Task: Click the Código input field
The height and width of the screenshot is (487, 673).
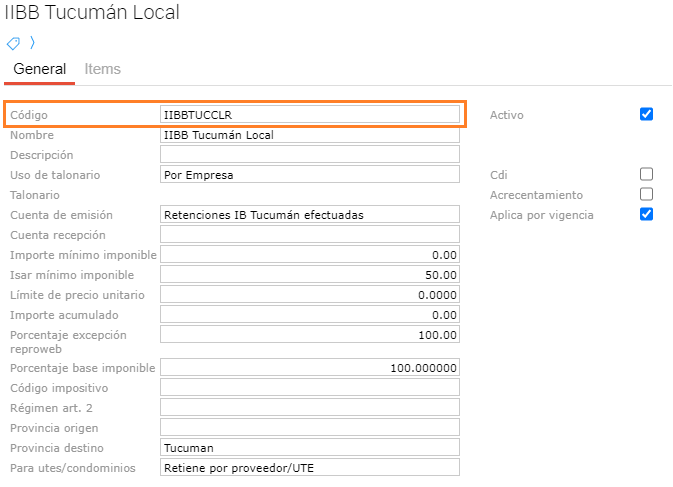Action: (309, 115)
